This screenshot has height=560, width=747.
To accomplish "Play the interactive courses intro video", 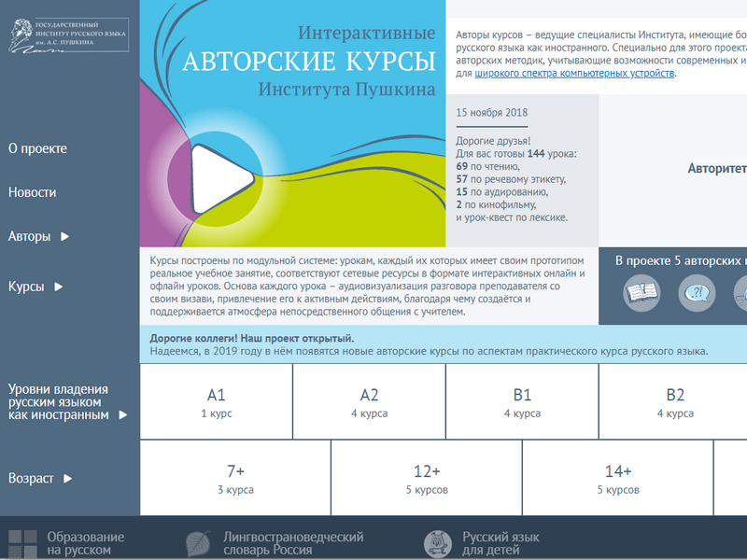I will coord(222,178).
